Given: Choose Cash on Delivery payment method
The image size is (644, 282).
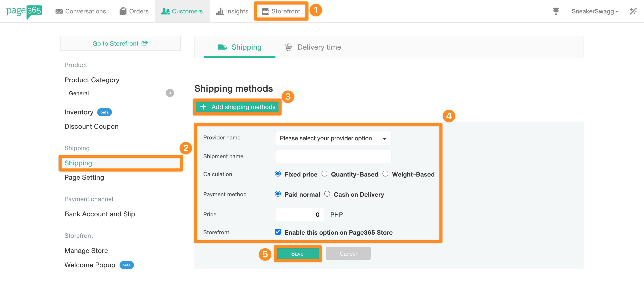Looking at the screenshot, I should [x=327, y=194].
